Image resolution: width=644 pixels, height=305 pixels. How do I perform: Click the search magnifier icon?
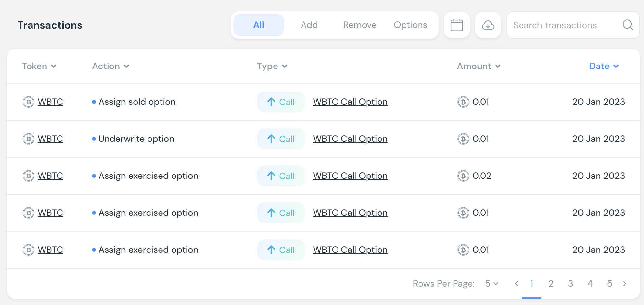[627, 25]
